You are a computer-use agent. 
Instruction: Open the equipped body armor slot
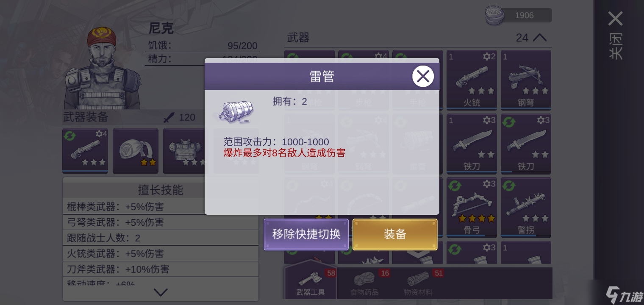(186, 151)
